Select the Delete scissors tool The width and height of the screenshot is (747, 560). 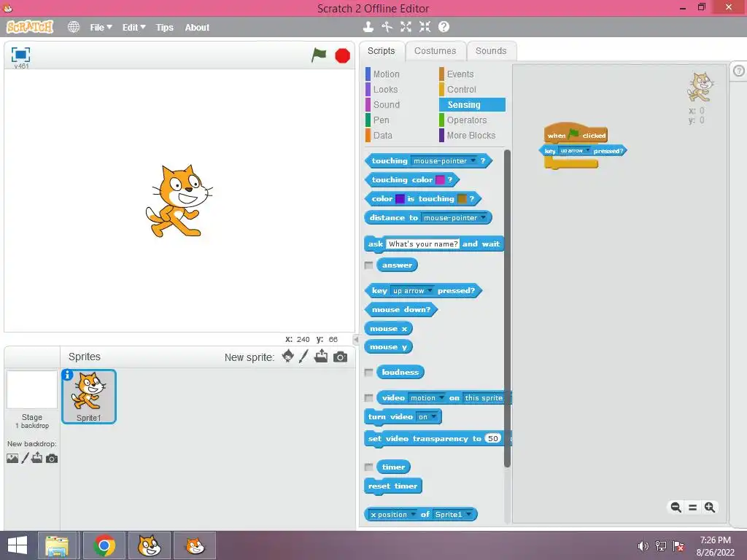387,27
